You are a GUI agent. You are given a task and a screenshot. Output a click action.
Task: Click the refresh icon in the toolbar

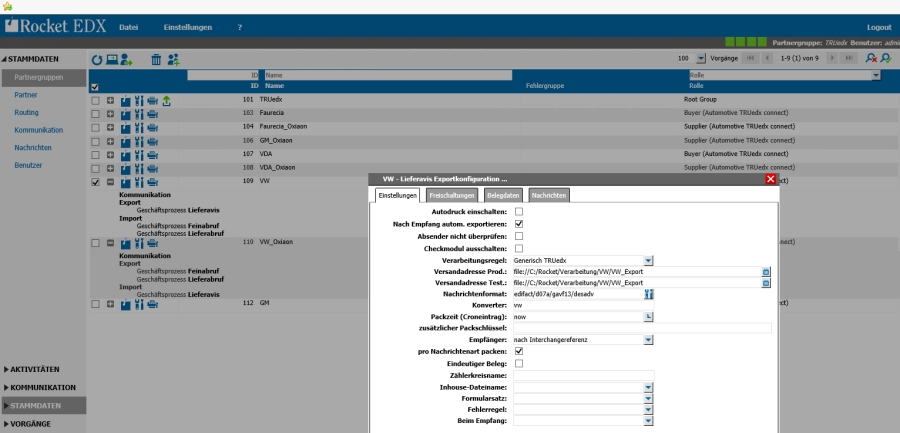[97, 59]
